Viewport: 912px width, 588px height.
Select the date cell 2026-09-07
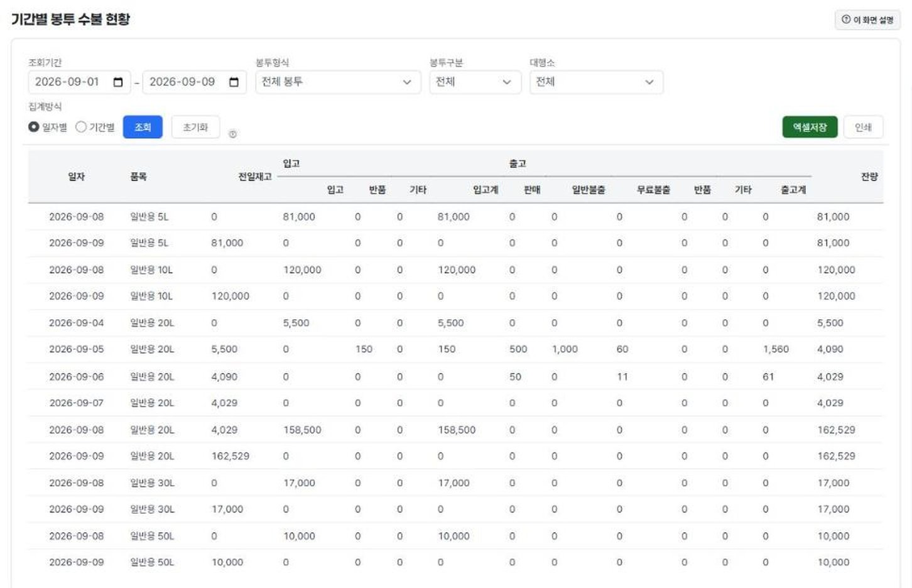77,403
